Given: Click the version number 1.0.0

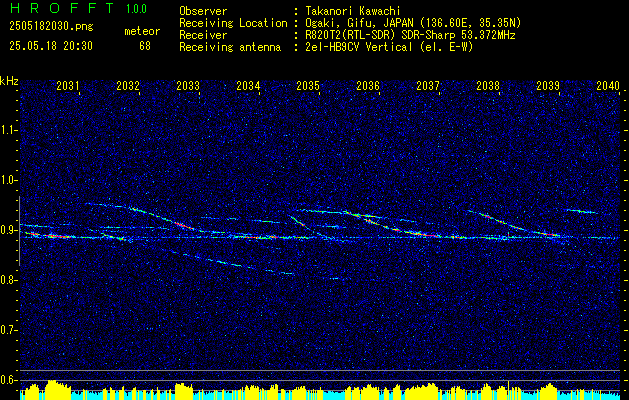Looking at the screenshot, I should point(136,9).
